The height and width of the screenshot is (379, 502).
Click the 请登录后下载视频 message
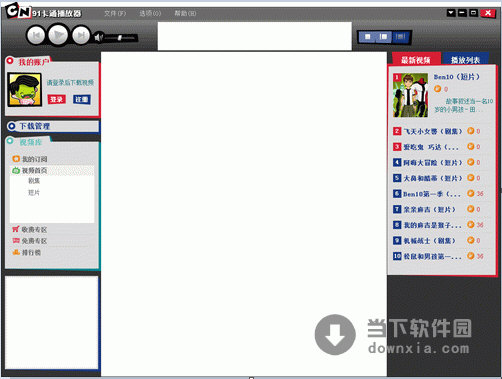pyautogui.click(x=70, y=83)
